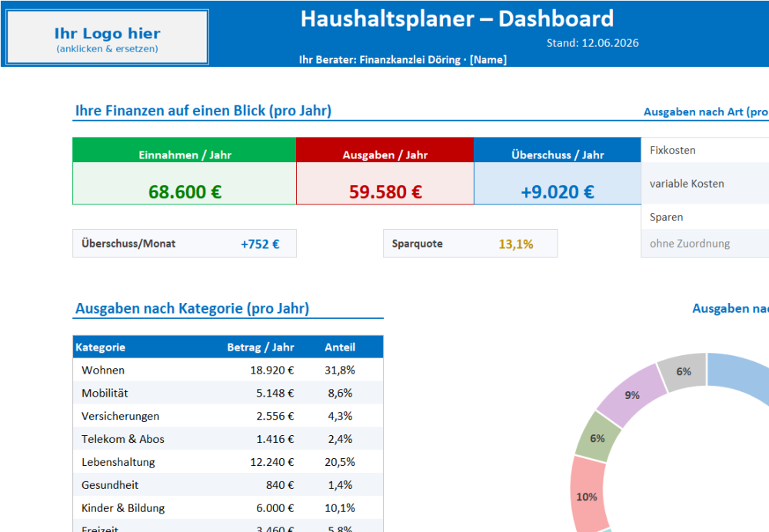
Task: Select the 'Versicherungen' category cell
Action: point(120,416)
